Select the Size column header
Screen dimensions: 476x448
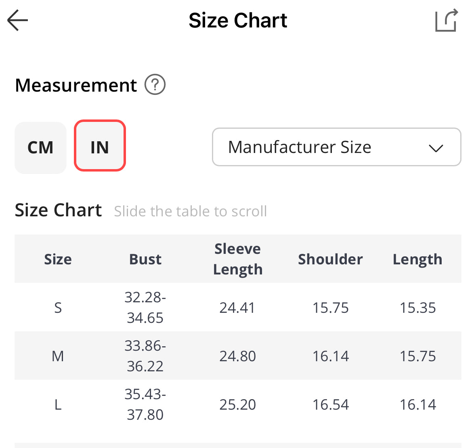[x=58, y=259]
